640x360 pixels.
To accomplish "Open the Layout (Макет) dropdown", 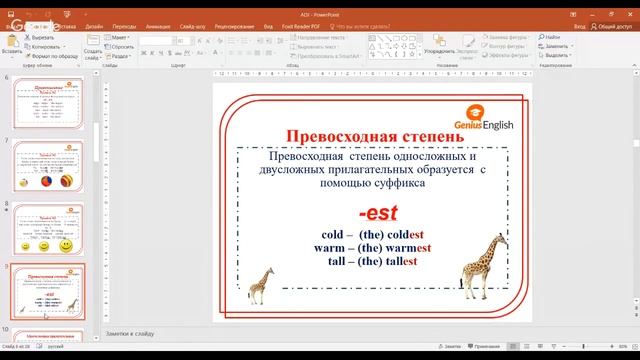I will point(117,37).
